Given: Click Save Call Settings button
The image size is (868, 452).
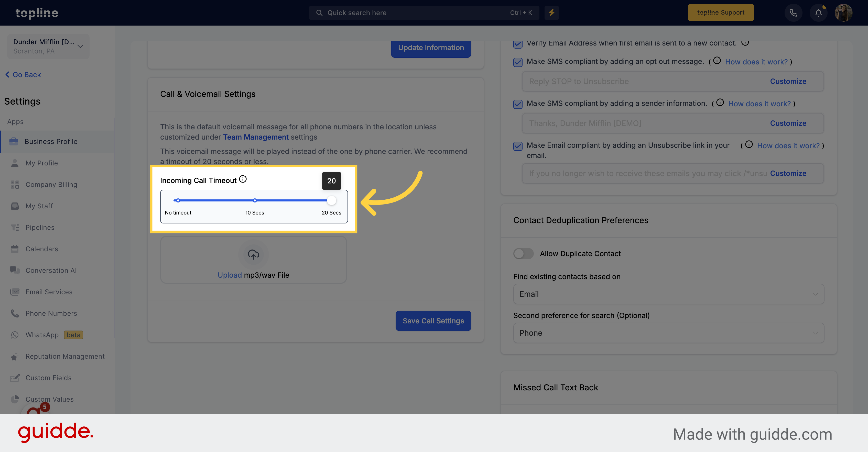Looking at the screenshot, I should pos(433,321).
